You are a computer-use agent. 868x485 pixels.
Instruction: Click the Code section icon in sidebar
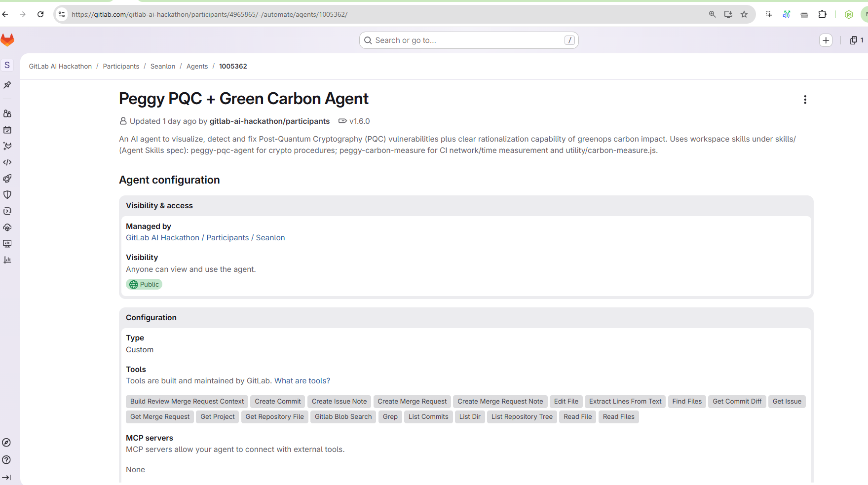click(7, 162)
